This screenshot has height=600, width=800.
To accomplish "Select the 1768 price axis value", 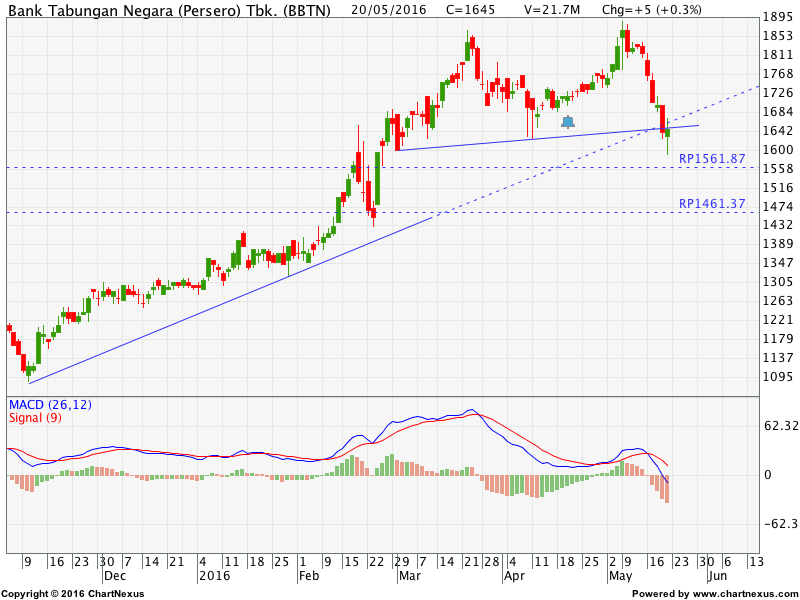I will pos(778,73).
